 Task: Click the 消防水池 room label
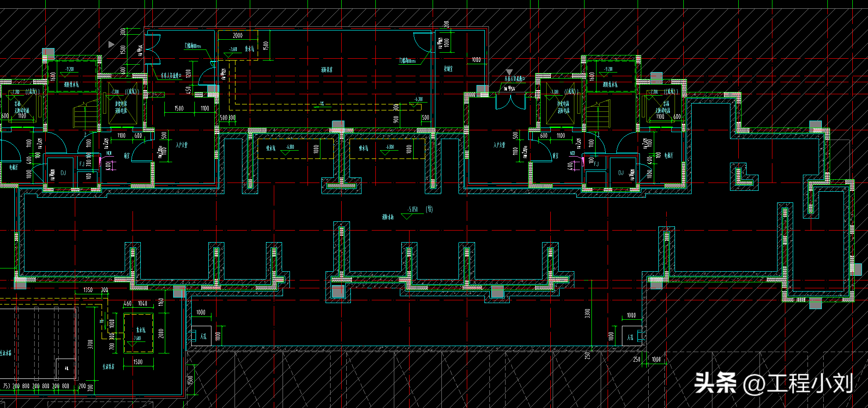tap(388, 217)
